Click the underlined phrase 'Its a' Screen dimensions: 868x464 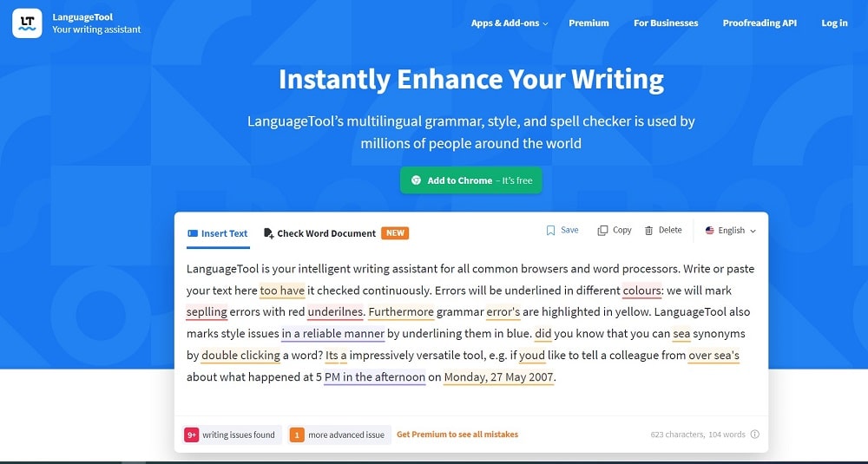pos(336,355)
